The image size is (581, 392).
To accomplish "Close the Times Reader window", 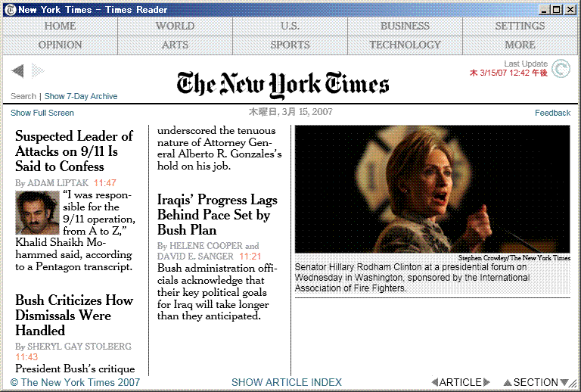I will (570, 10).
